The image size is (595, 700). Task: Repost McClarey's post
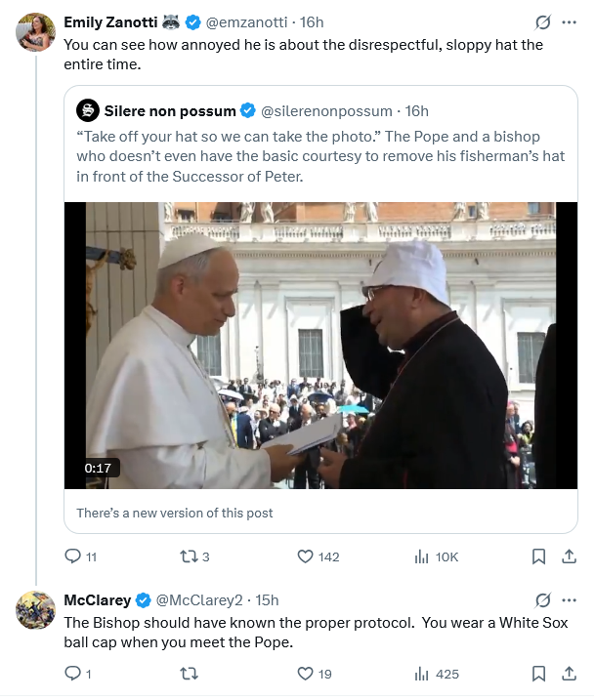pyautogui.click(x=191, y=674)
